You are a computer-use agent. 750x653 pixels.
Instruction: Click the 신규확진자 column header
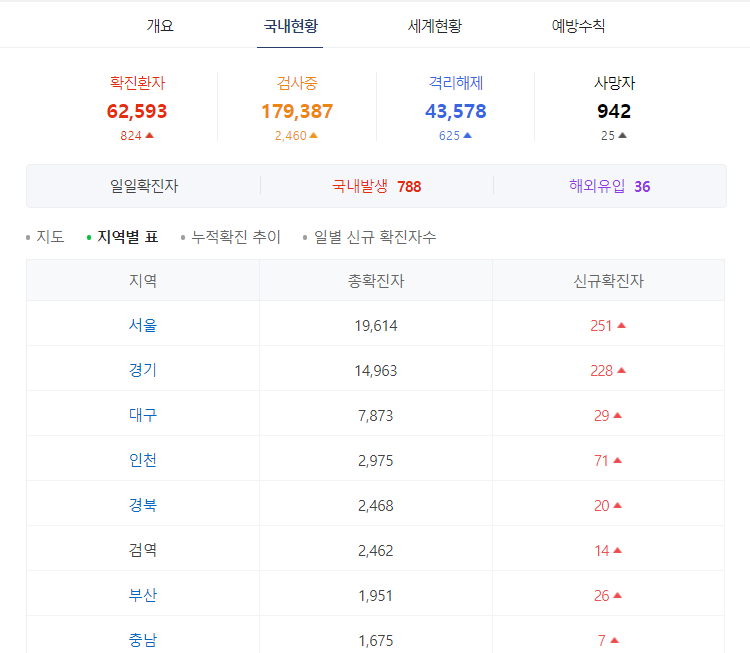click(x=608, y=281)
